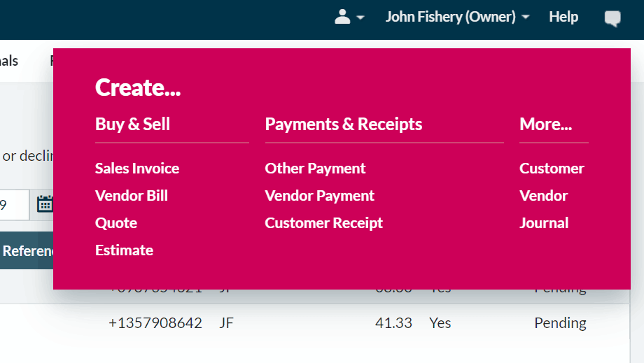Select Vendor Bill from Create menu

(x=132, y=196)
